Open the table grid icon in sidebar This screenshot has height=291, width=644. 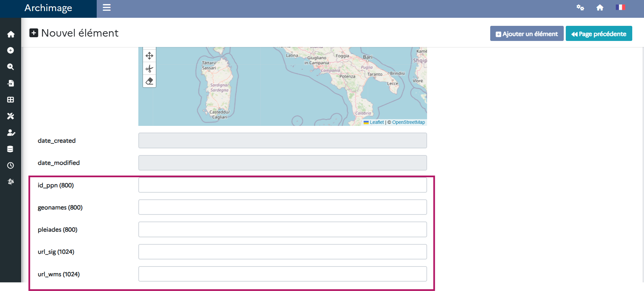(x=11, y=100)
